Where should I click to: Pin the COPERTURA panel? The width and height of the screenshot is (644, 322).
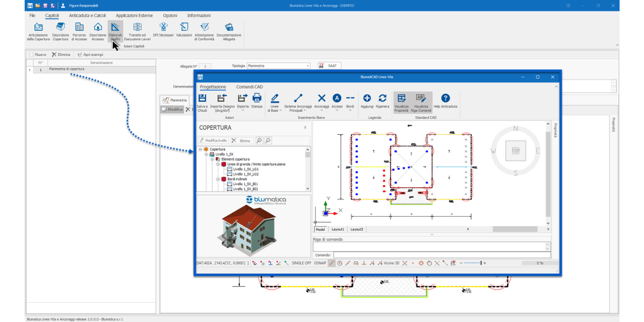[x=305, y=128]
